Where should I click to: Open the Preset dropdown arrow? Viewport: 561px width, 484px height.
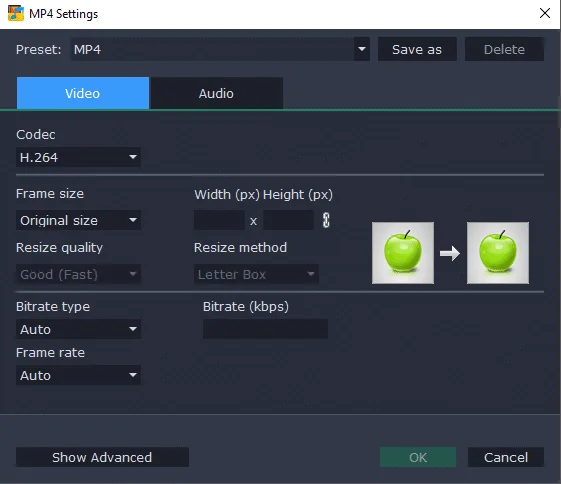(x=362, y=49)
